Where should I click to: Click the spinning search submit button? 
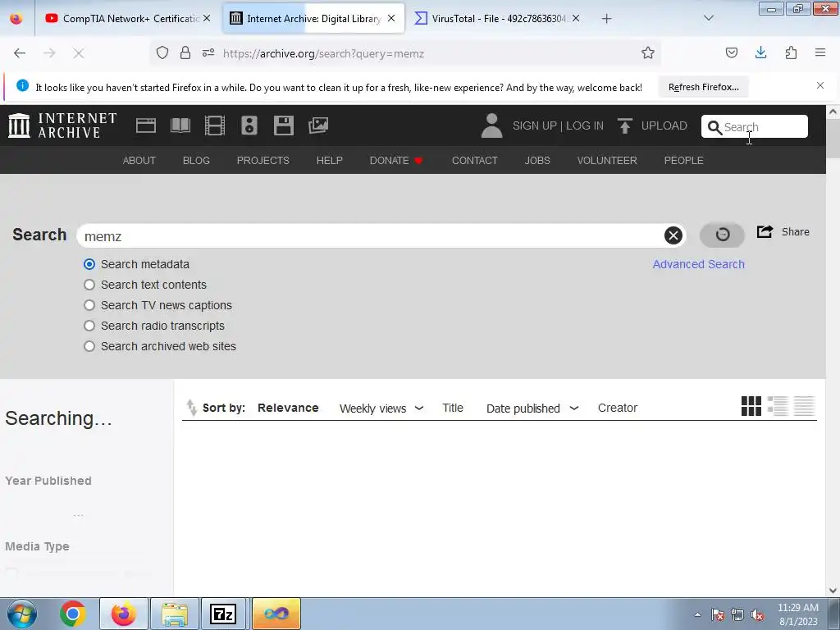(722, 235)
